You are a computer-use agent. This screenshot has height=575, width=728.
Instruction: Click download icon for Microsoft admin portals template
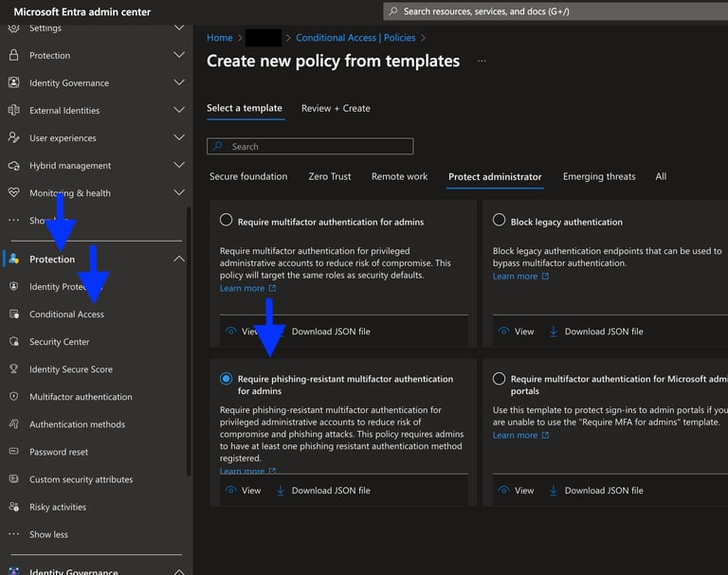pyautogui.click(x=553, y=491)
